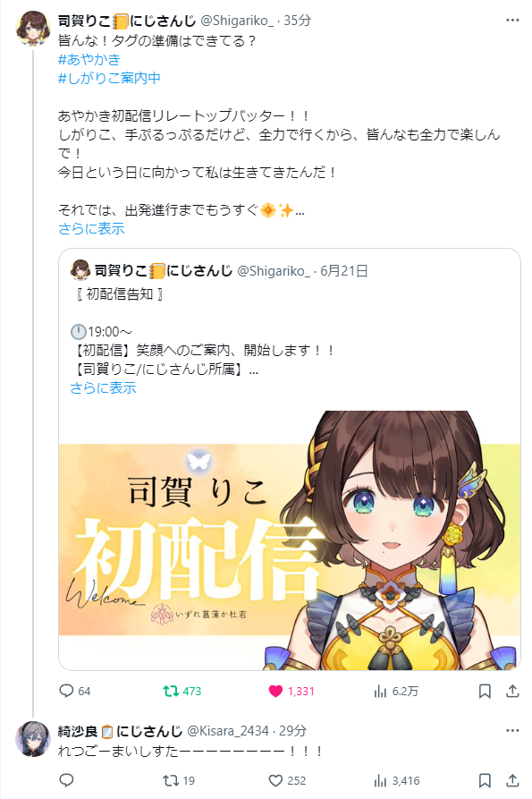Image resolution: width=532 pixels, height=799 pixels.
Task: Open Kisara's profile avatar
Action: pyautogui.click(x=33, y=739)
